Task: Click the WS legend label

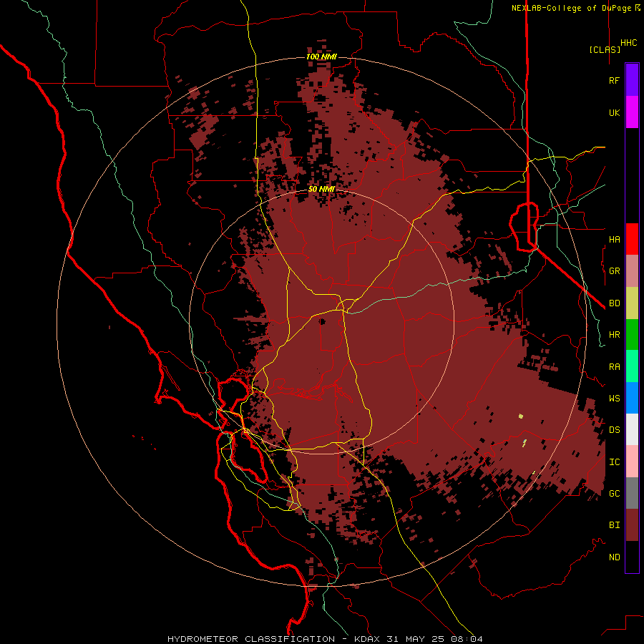Action: point(615,398)
